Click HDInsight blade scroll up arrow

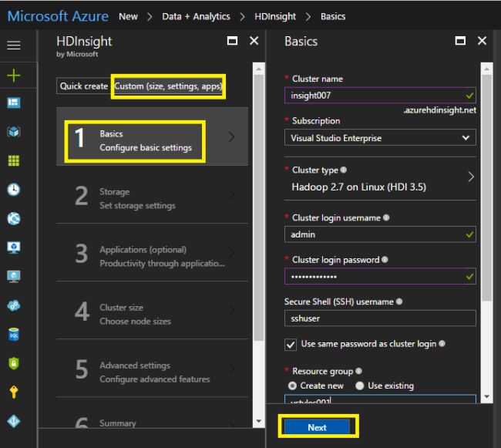259,69
